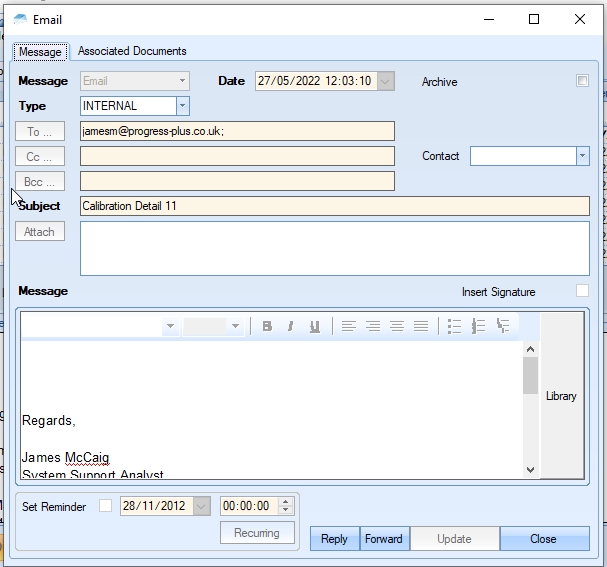Viewport: 607px width, 567px height.
Task: Check the Set Reminder checkbox
Action: [105, 506]
